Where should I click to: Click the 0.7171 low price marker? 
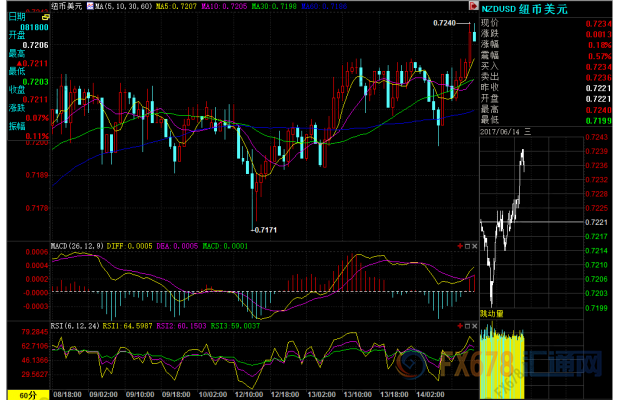coord(264,230)
